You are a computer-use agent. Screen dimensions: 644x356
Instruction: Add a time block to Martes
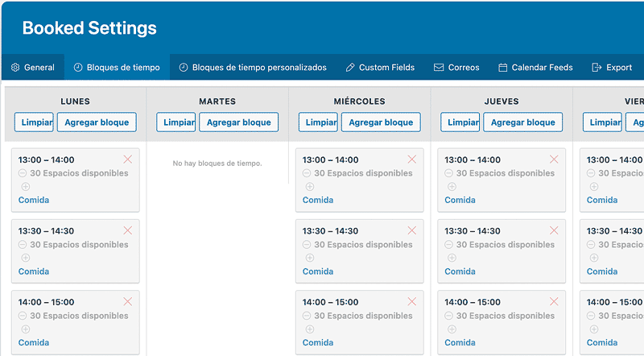(238, 122)
